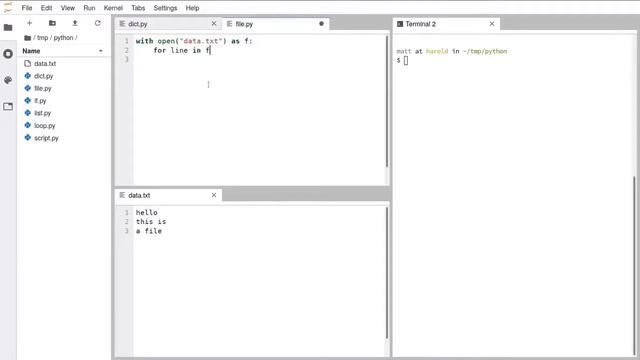Image resolution: width=640 pixels, height=360 pixels.
Task: Click the 'a file' line in data.txt
Action: coord(149,231)
